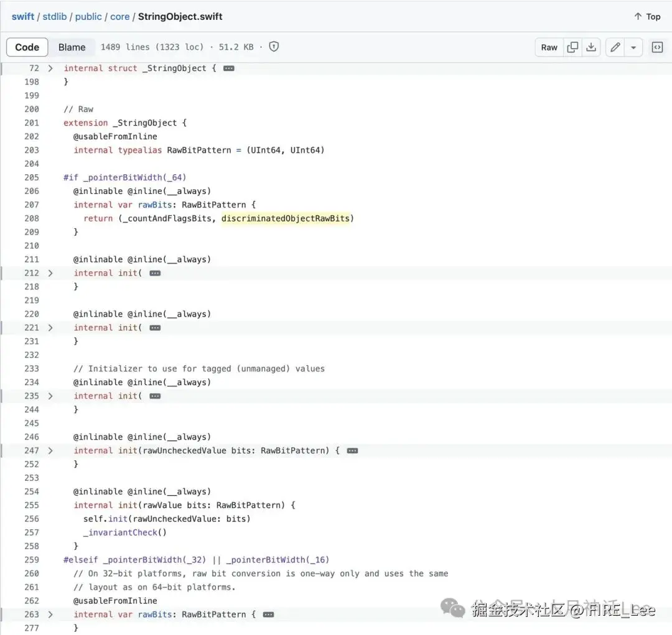Switch to Code tab
The height and width of the screenshot is (635, 672).
(27, 47)
